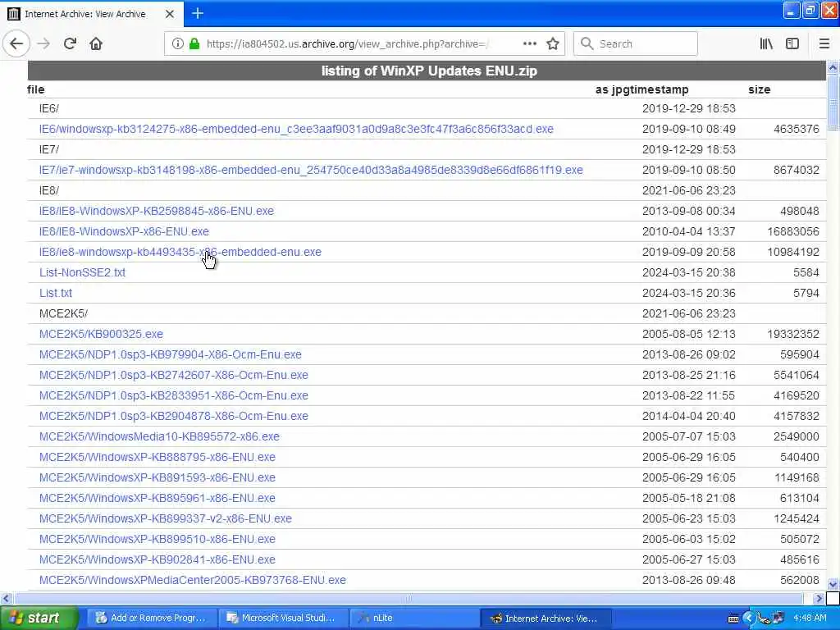Screen dimensions: 840x630
Task: Click the IE6/ folder row text
Action: click(x=49, y=109)
